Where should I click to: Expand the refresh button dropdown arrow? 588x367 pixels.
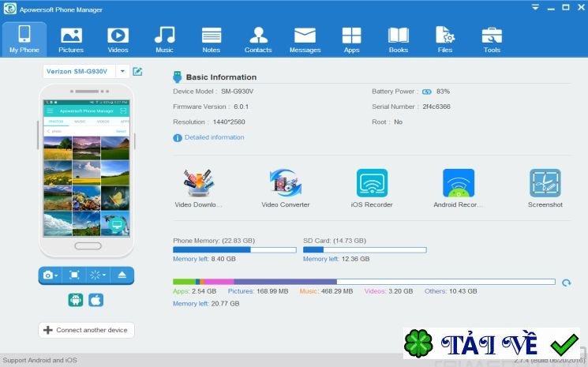tap(104, 275)
